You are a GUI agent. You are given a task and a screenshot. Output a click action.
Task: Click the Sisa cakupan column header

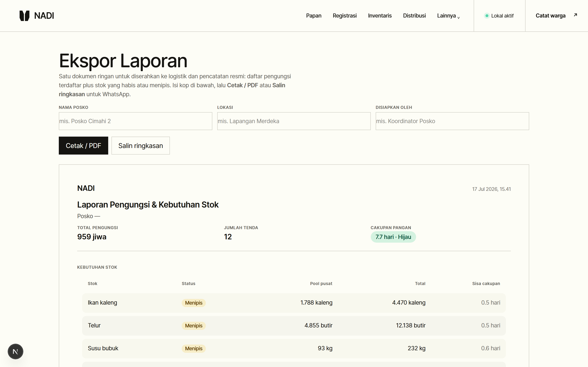click(486, 283)
